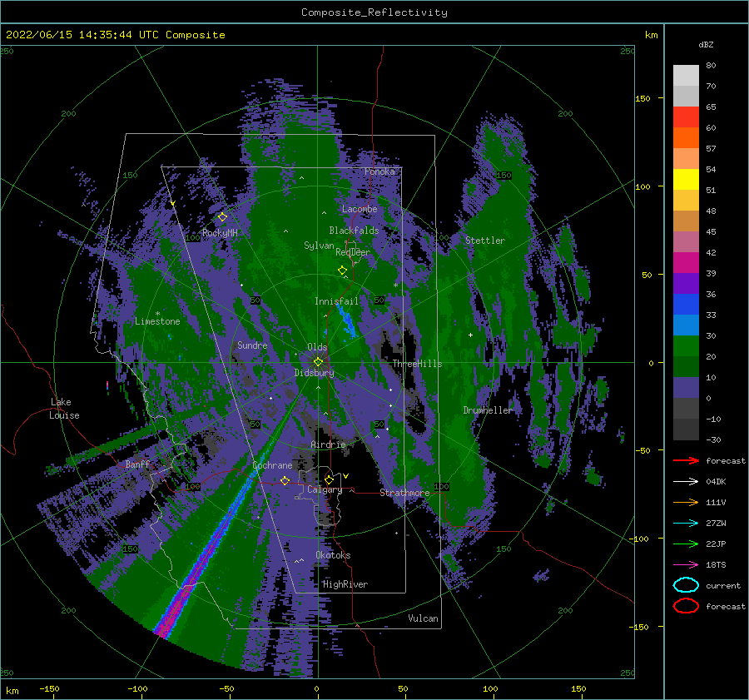Click the 'Lacombe' city label

point(360,209)
